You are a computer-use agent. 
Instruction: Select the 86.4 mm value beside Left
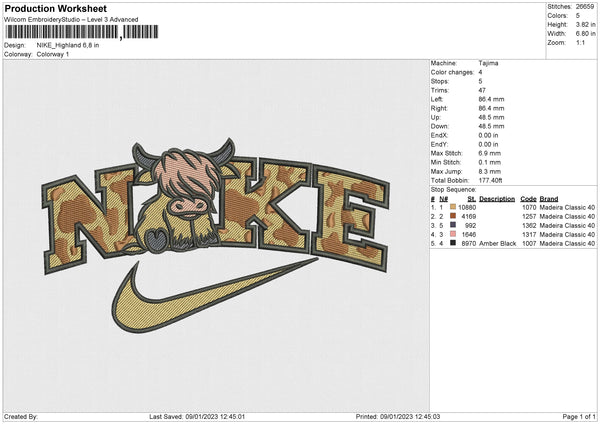(x=491, y=99)
